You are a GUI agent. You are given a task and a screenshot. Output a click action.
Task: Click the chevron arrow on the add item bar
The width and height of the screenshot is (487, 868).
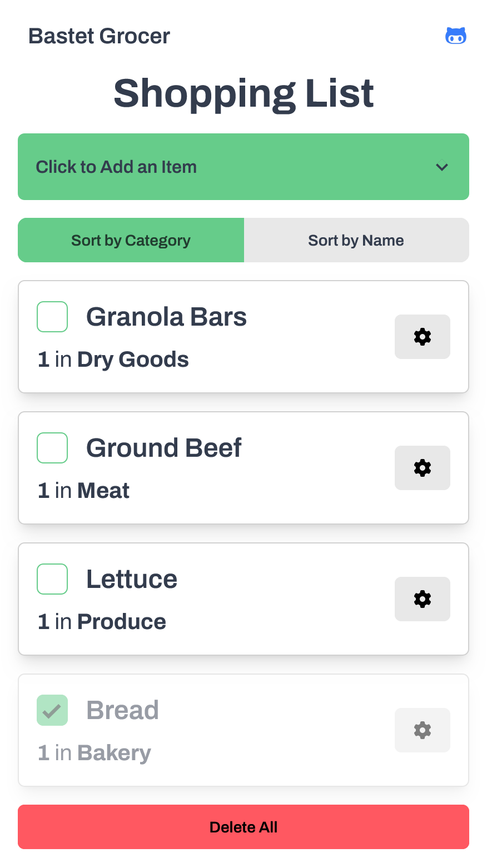[442, 167]
